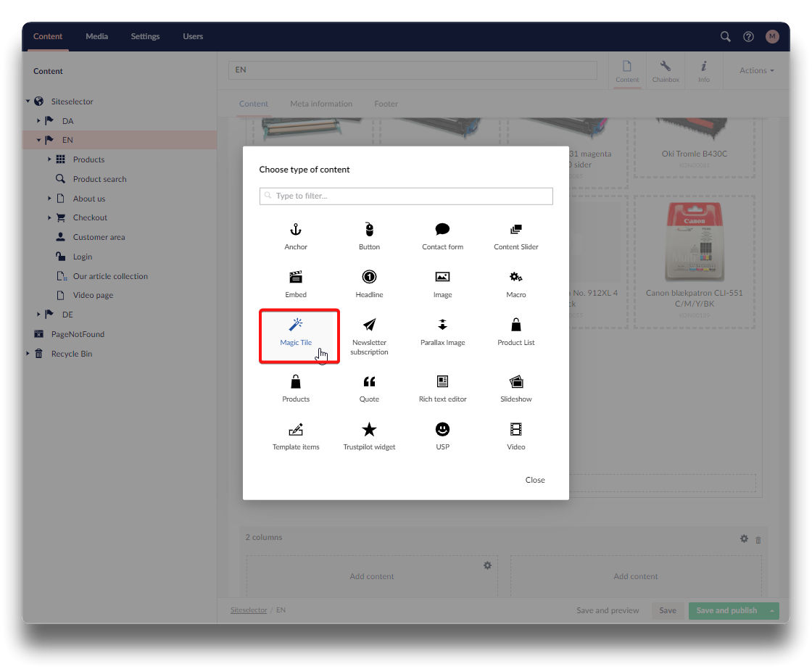Switch to the Media section

pyautogui.click(x=96, y=36)
